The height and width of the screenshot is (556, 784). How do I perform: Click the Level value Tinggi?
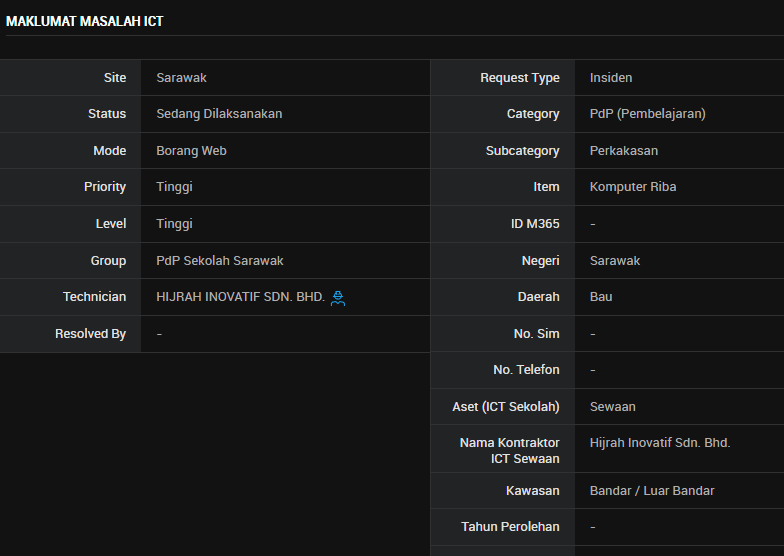pos(174,224)
